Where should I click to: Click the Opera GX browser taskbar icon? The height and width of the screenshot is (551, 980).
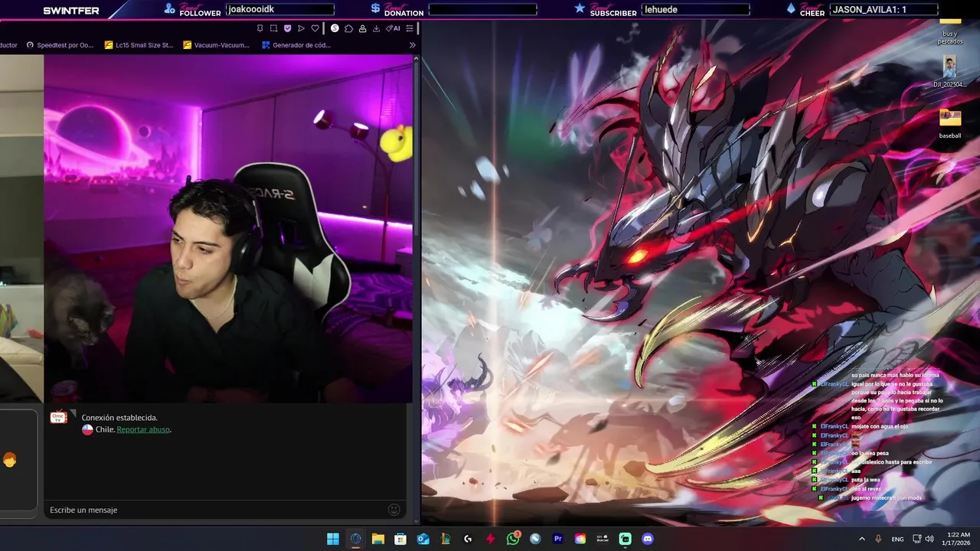355,539
